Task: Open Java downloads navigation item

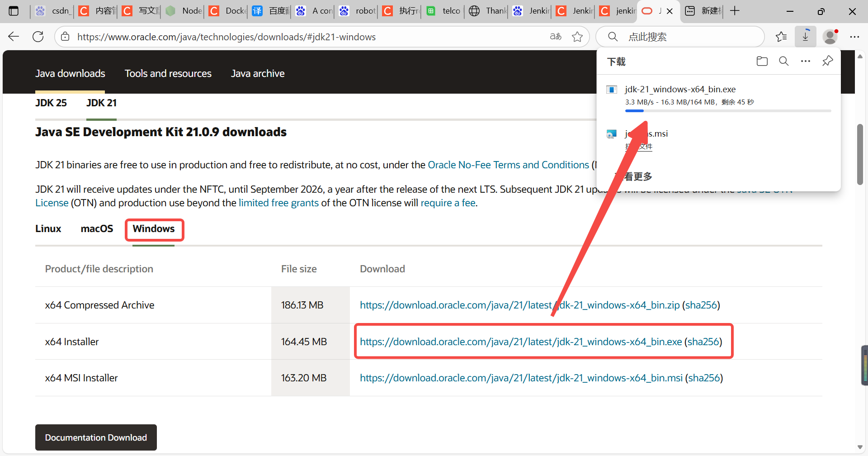Action: [x=70, y=73]
